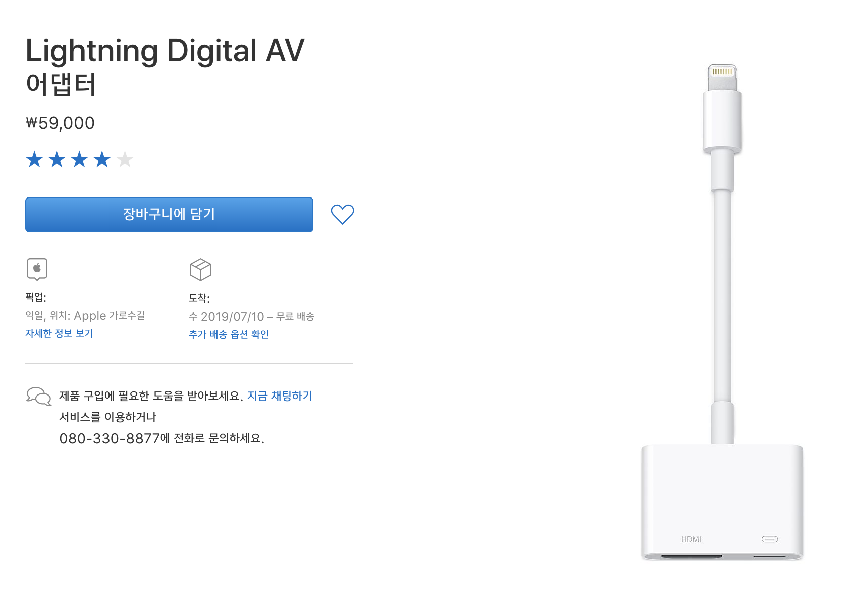This screenshot has width=868, height=593.
Task: Click the gray fifth rating star
Action: point(125,160)
